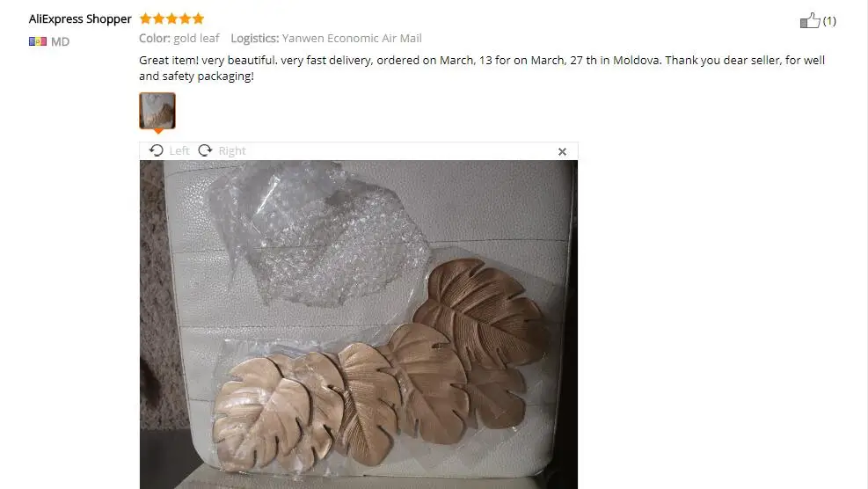The image size is (868, 489).
Task: Click the Yanwen Economic Air Mail text
Action: pyautogui.click(x=352, y=38)
